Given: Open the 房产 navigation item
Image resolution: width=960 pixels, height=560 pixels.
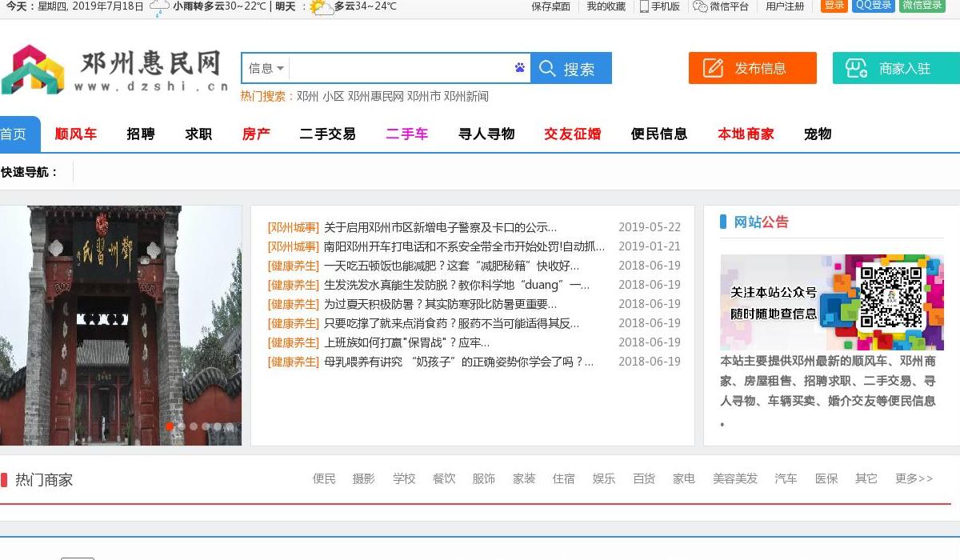Looking at the screenshot, I should point(256,134).
